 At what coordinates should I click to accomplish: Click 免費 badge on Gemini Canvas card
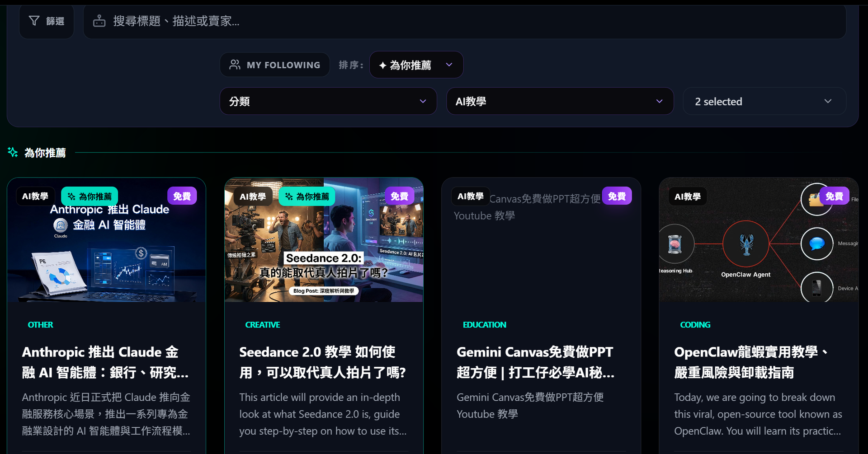point(617,196)
